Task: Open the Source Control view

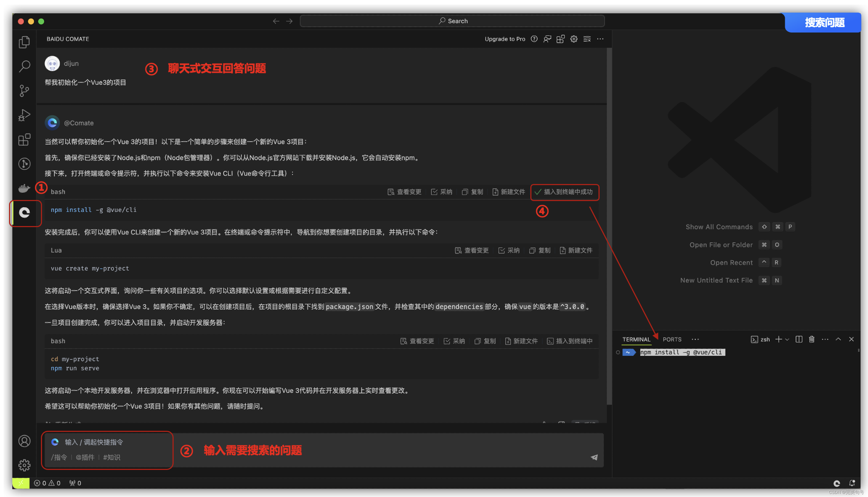Action: (24, 91)
